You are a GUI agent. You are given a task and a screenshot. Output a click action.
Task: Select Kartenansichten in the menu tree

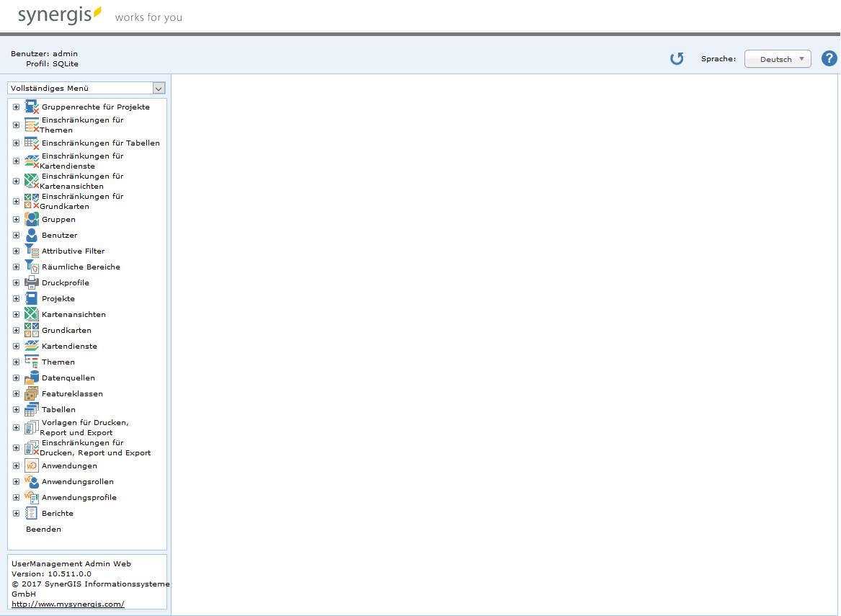[74, 315]
